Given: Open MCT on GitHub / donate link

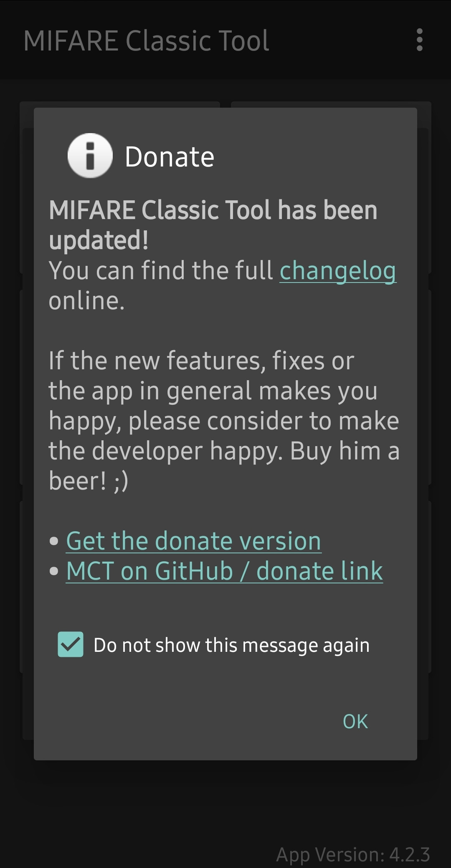Looking at the screenshot, I should coord(224,571).
